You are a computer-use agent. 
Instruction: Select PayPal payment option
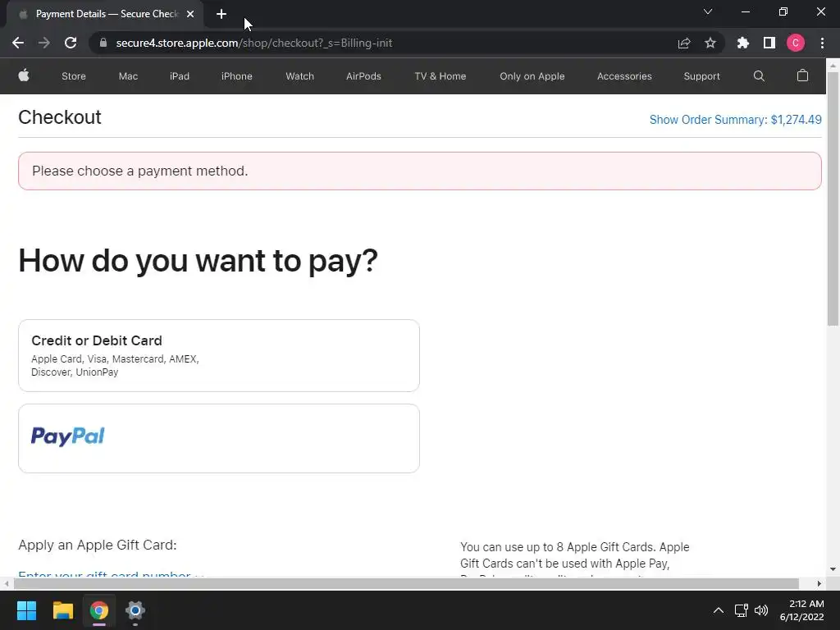218,438
